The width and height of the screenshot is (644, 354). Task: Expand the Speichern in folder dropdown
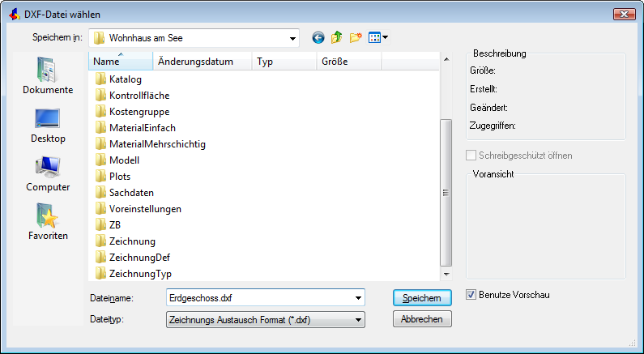(x=292, y=39)
